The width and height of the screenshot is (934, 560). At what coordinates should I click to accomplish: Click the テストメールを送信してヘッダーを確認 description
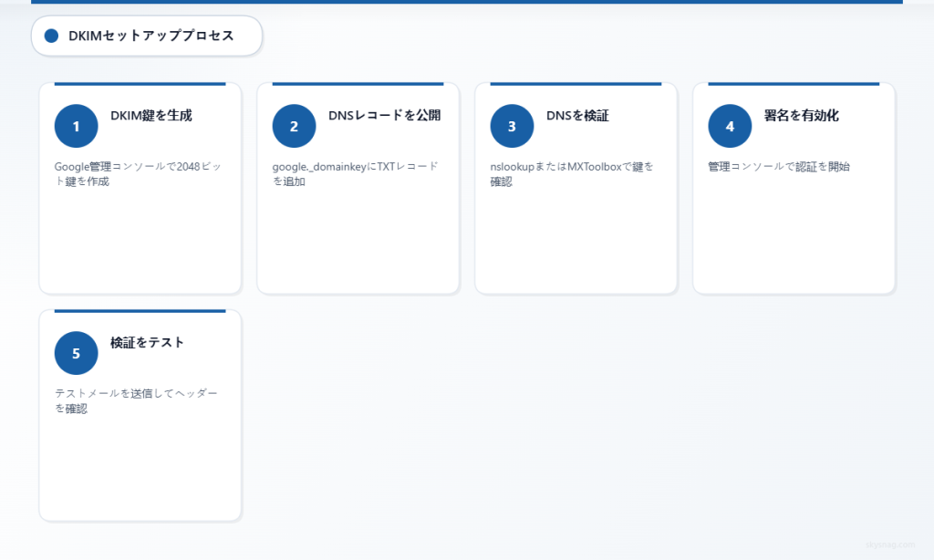pyautogui.click(x=137, y=401)
